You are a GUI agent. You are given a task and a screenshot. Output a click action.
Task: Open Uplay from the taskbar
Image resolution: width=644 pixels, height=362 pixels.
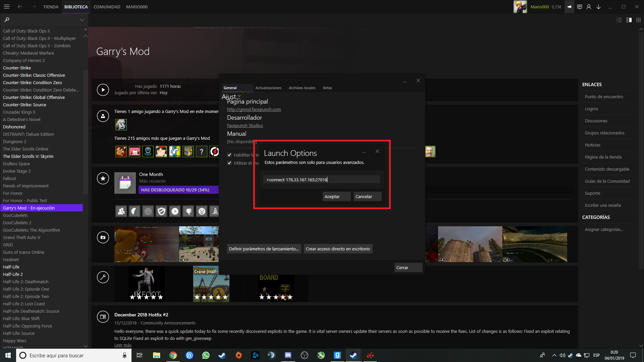[x=190, y=355]
